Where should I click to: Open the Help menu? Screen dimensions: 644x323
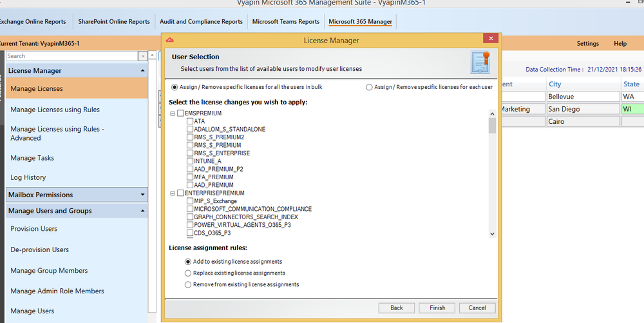pyautogui.click(x=620, y=44)
